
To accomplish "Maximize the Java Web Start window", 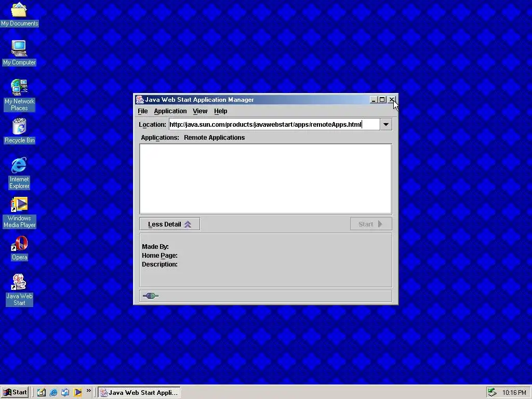I will (382, 100).
